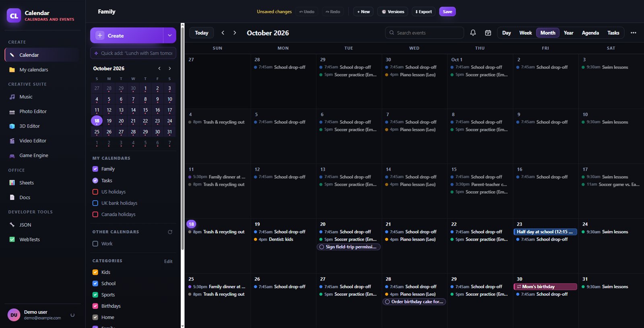Click the Search events field
Viewport: 644px width, 328px height.
click(x=424, y=33)
